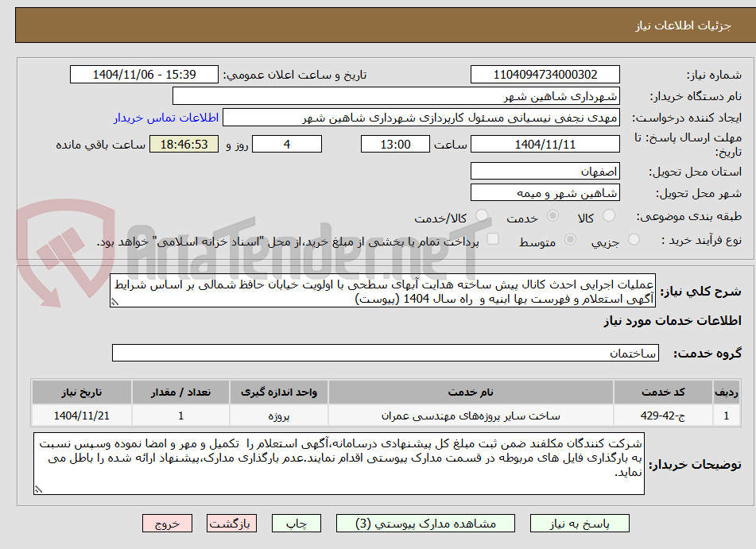Click the گروه خدمت field ساختمان
The image size is (756, 549).
coord(386,353)
